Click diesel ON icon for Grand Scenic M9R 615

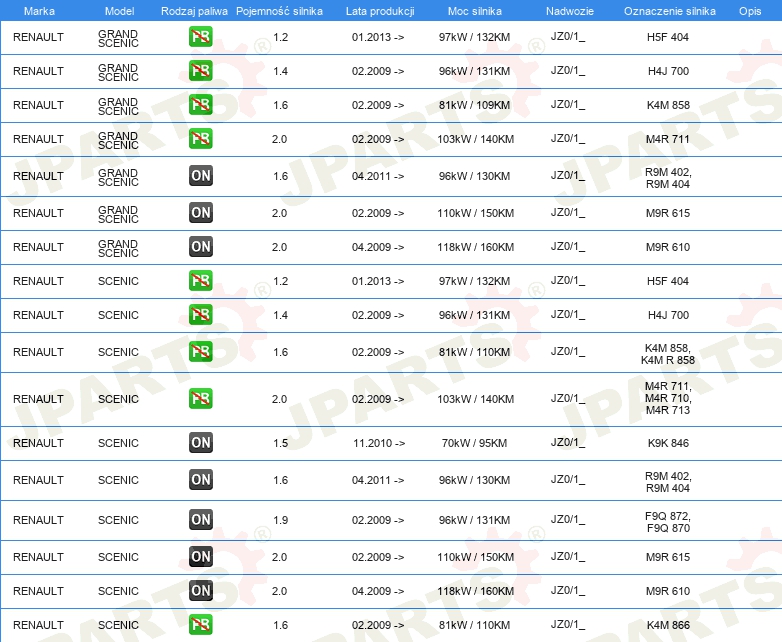click(x=200, y=213)
